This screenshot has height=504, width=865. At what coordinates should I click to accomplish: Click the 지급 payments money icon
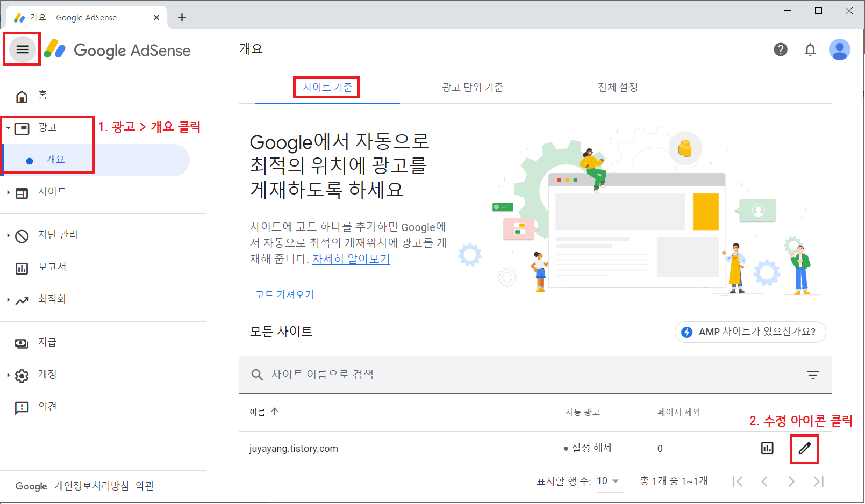pos(22,343)
